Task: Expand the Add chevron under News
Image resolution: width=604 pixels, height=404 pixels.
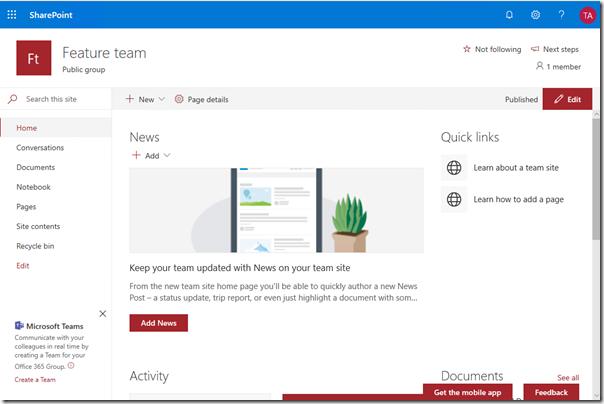Action: pos(167,155)
